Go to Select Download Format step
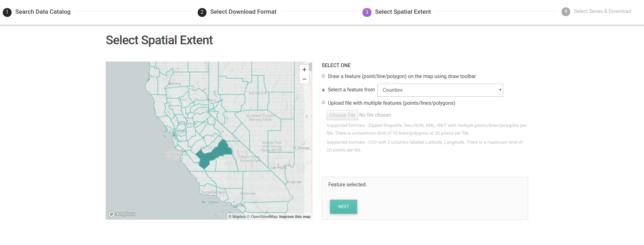The image size is (644, 245). point(243,12)
